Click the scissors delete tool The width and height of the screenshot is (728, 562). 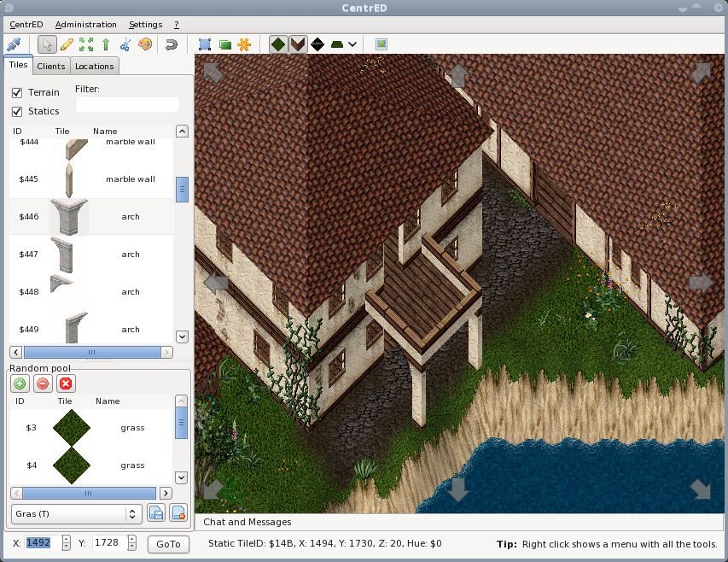click(125, 44)
